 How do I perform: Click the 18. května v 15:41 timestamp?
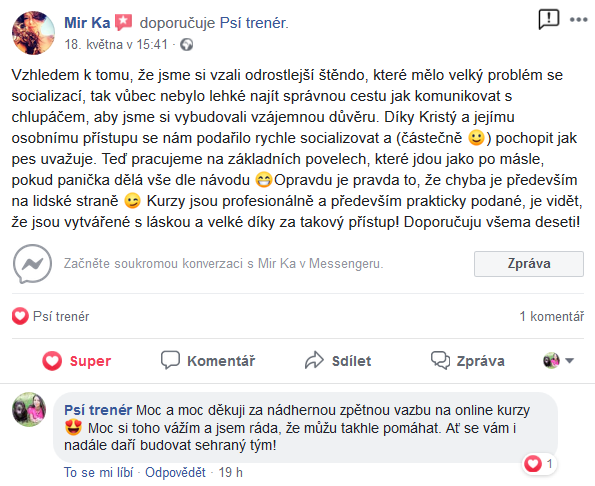coord(116,45)
